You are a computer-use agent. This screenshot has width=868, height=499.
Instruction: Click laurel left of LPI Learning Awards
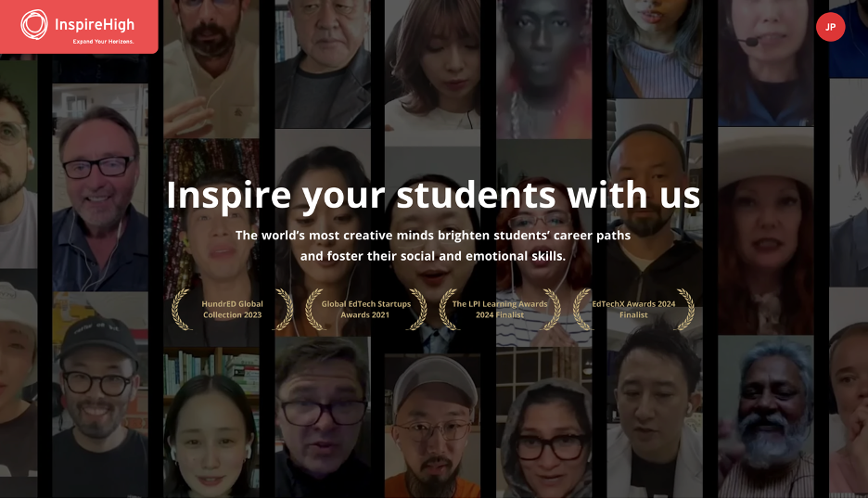tap(449, 310)
